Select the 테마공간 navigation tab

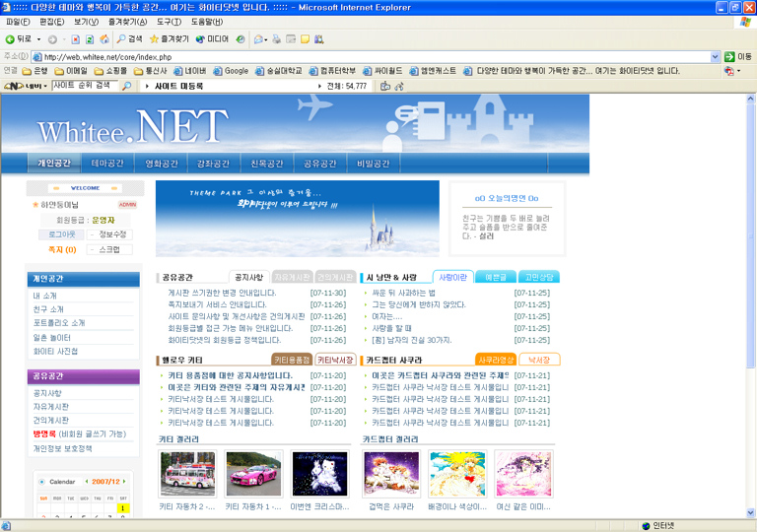pos(107,164)
